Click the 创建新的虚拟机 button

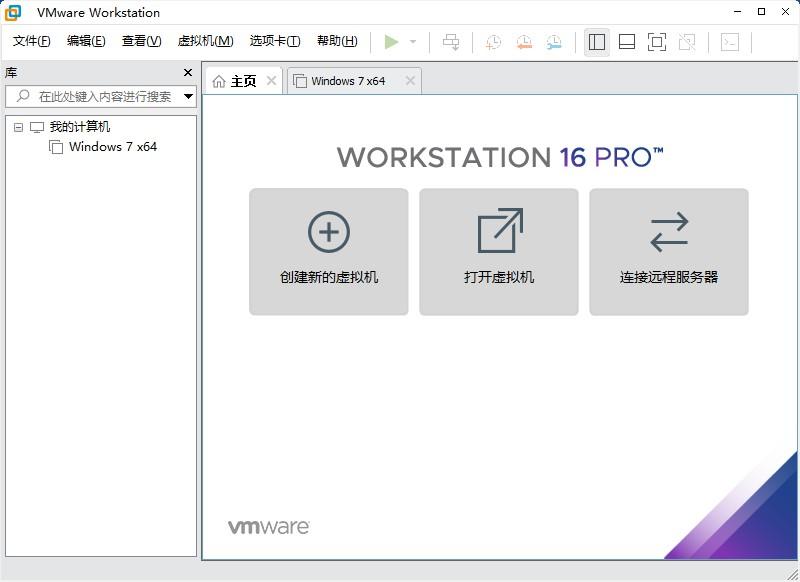(x=329, y=252)
